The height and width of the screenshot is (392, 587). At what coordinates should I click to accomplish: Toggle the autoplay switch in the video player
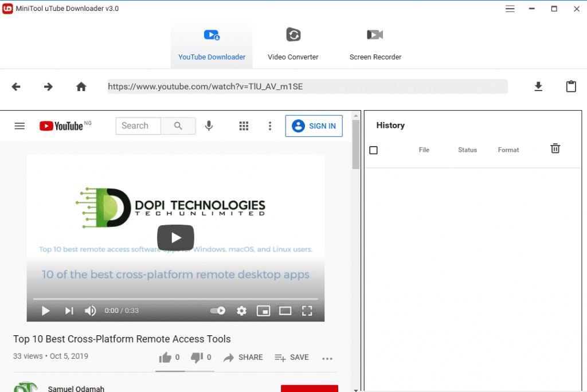(x=217, y=311)
